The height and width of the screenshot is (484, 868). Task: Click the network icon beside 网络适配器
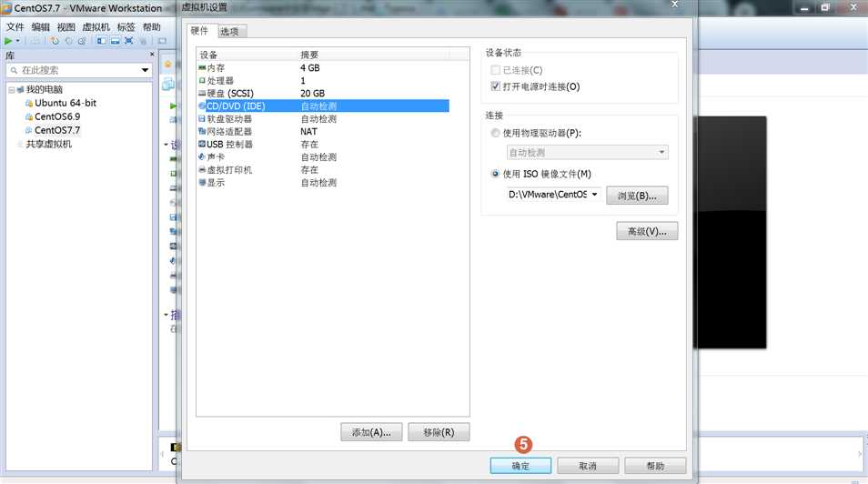pyautogui.click(x=202, y=131)
